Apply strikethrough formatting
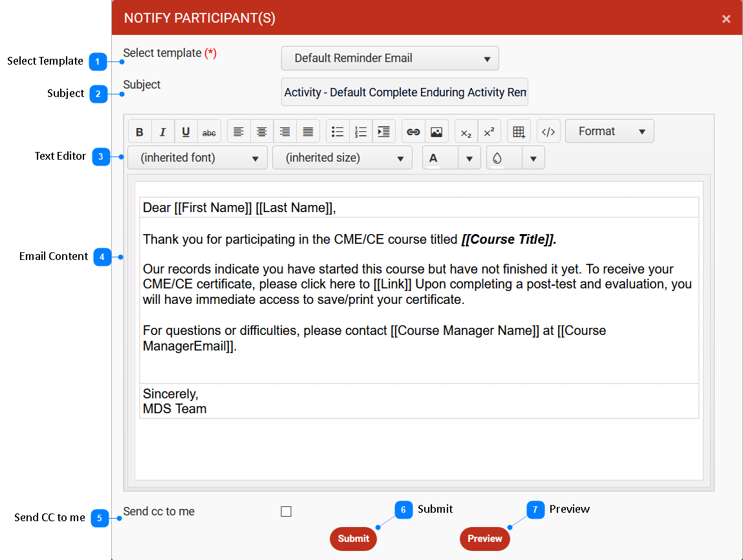Screen dimensions: 743x560 coord(209,132)
